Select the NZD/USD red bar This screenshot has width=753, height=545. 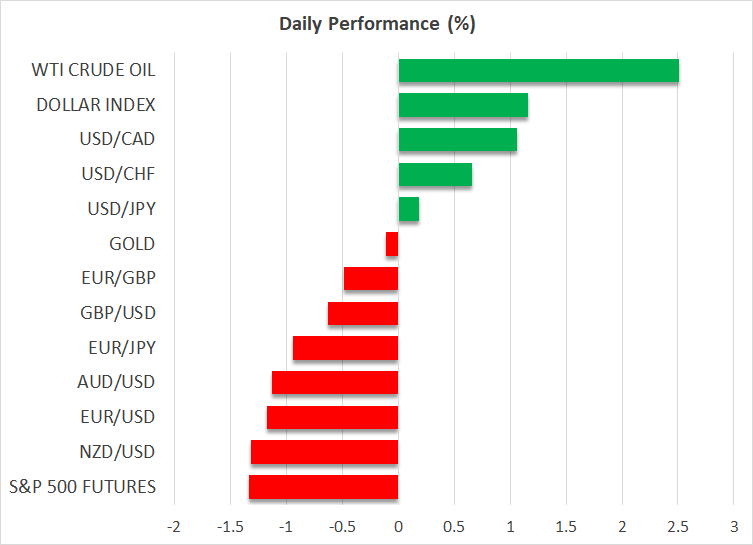click(325, 452)
